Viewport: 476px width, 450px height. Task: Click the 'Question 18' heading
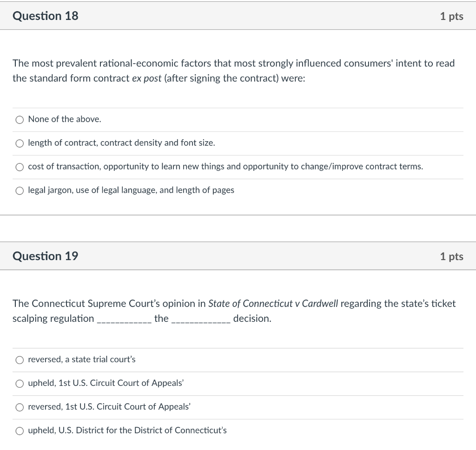pyautogui.click(x=46, y=16)
